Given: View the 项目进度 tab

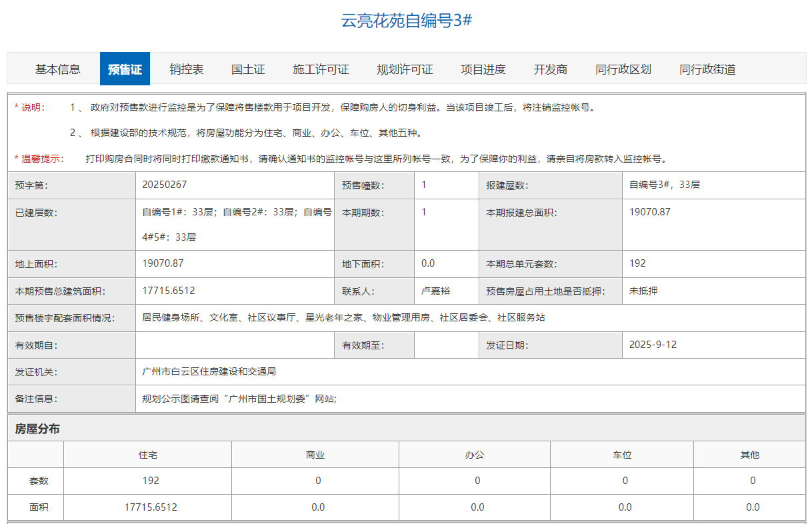Looking at the screenshot, I should coord(483,69).
